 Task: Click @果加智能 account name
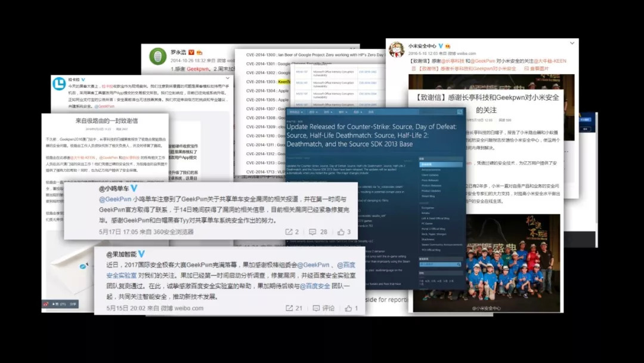tap(121, 254)
